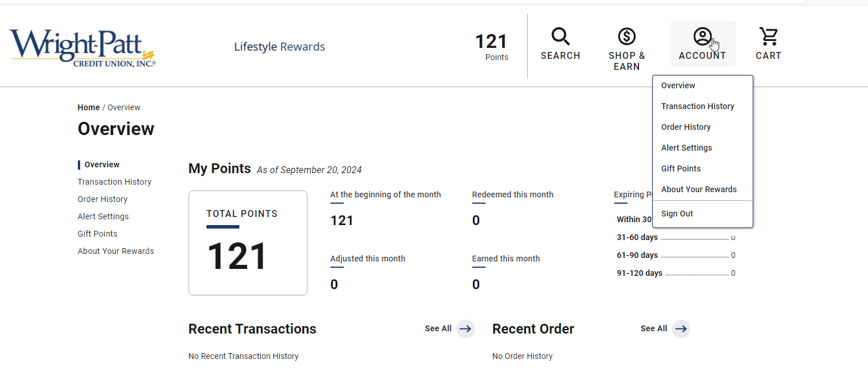This screenshot has height=378, width=868.
Task: Select Overview in the account dropdown
Action: pos(678,85)
